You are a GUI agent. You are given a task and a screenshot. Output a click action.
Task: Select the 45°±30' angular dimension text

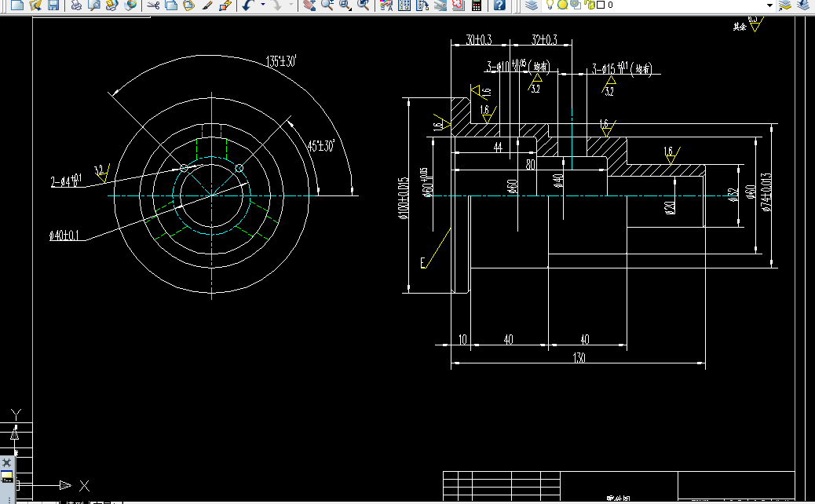coord(320,145)
